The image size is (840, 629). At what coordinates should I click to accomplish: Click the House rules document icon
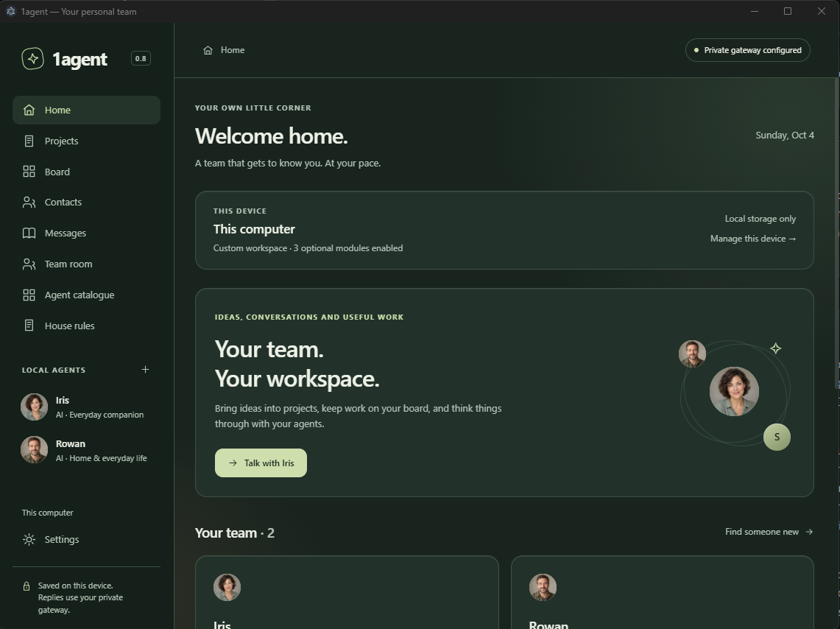[29, 326]
